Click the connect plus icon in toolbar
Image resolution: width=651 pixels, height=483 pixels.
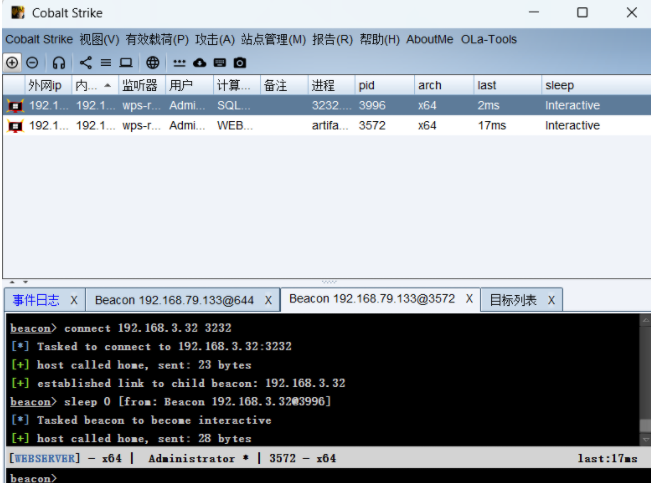pos(12,63)
